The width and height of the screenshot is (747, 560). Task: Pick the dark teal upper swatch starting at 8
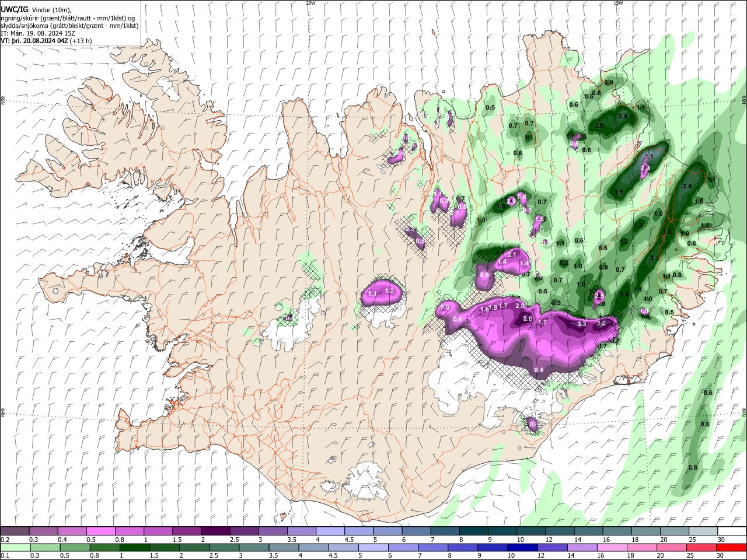point(474,531)
